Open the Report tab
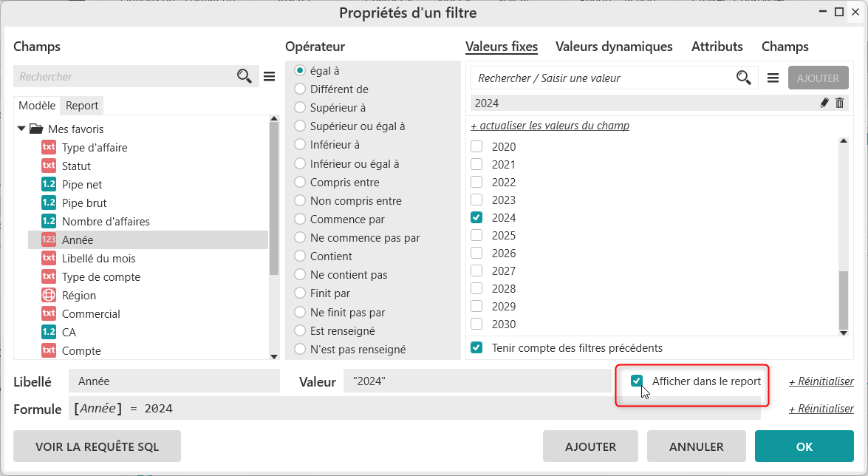 pos(82,106)
